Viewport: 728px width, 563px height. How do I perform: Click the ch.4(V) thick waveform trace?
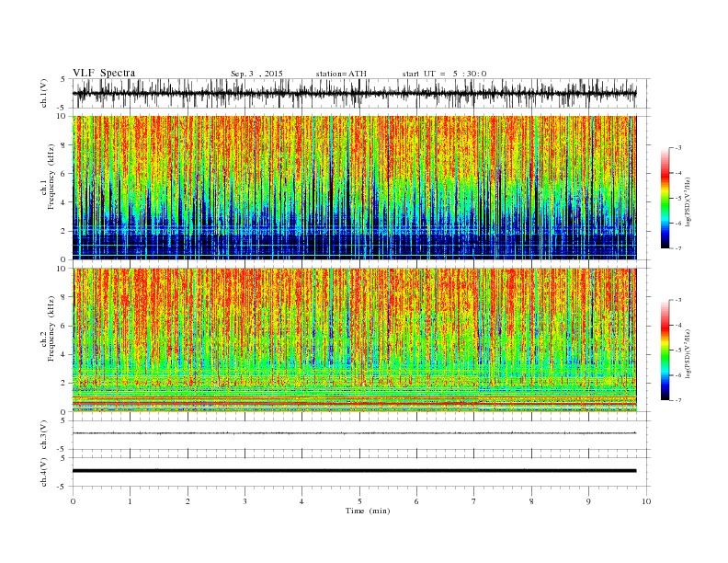coord(354,471)
